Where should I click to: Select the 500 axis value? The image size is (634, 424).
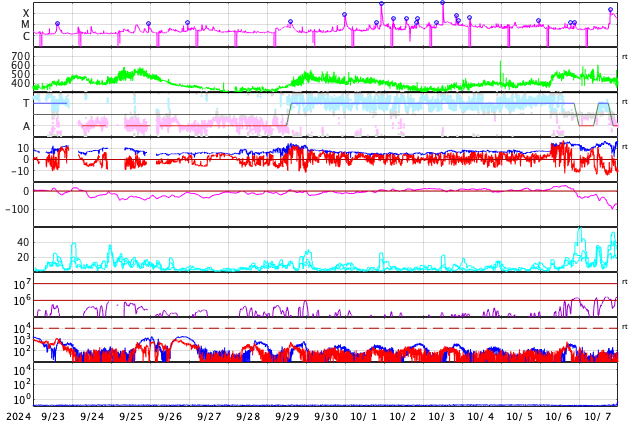click(x=21, y=74)
